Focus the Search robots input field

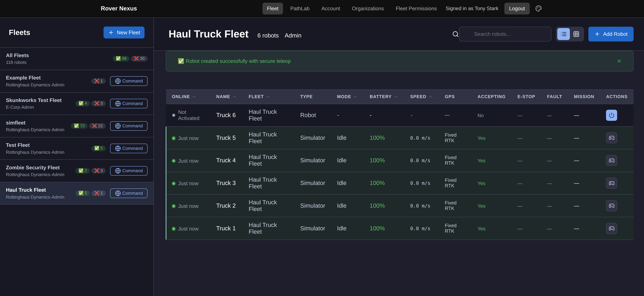(505, 34)
